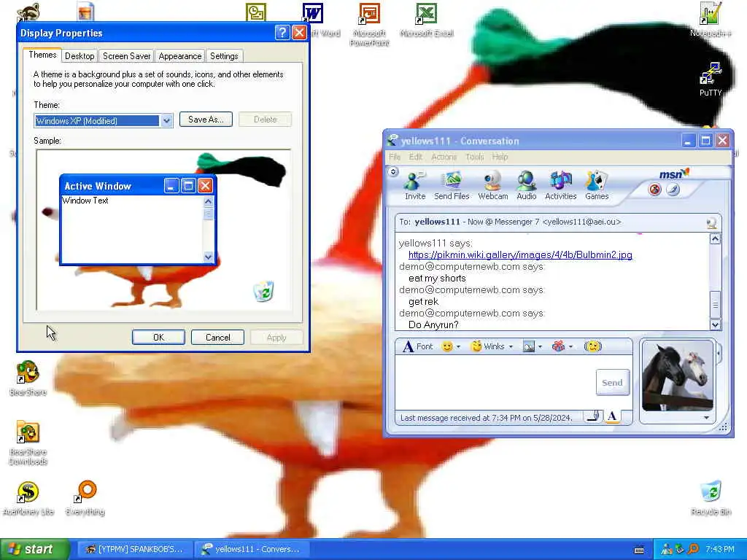Switch to the Appearance tab
Viewport: 747px width, 560px height.
180,56
